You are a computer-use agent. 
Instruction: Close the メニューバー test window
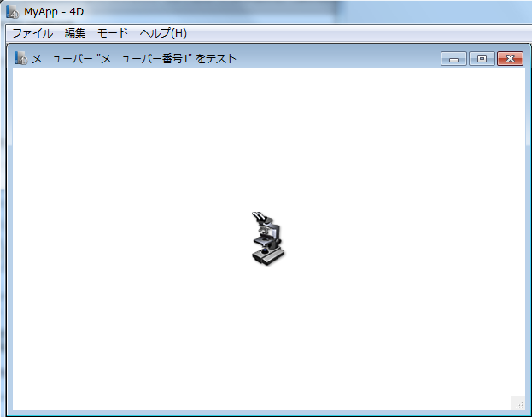pos(510,59)
